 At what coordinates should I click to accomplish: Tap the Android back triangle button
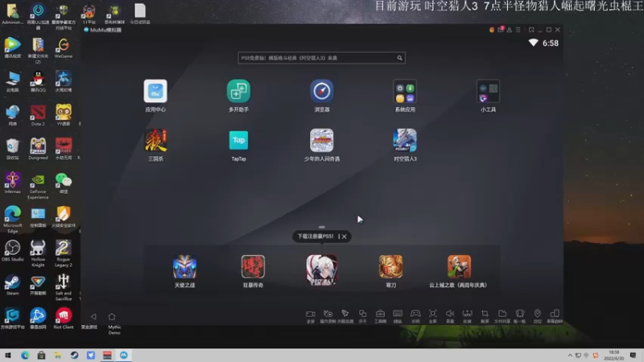click(x=93, y=316)
